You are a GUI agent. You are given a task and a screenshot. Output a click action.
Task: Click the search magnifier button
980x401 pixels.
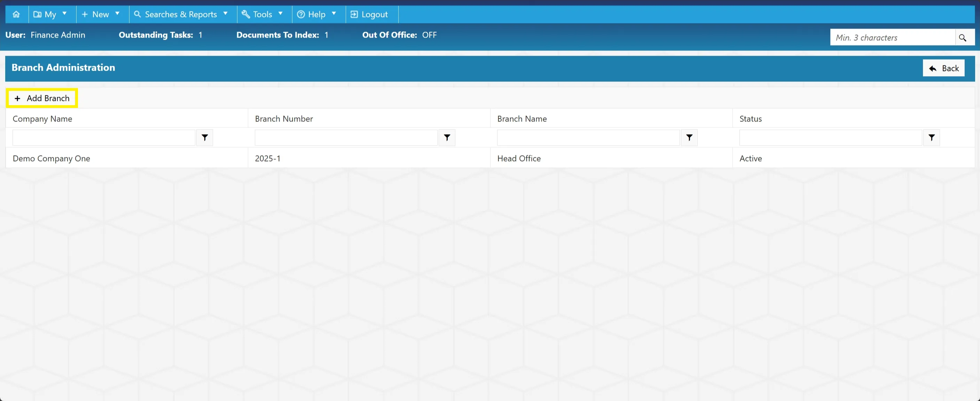[x=964, y=38]
